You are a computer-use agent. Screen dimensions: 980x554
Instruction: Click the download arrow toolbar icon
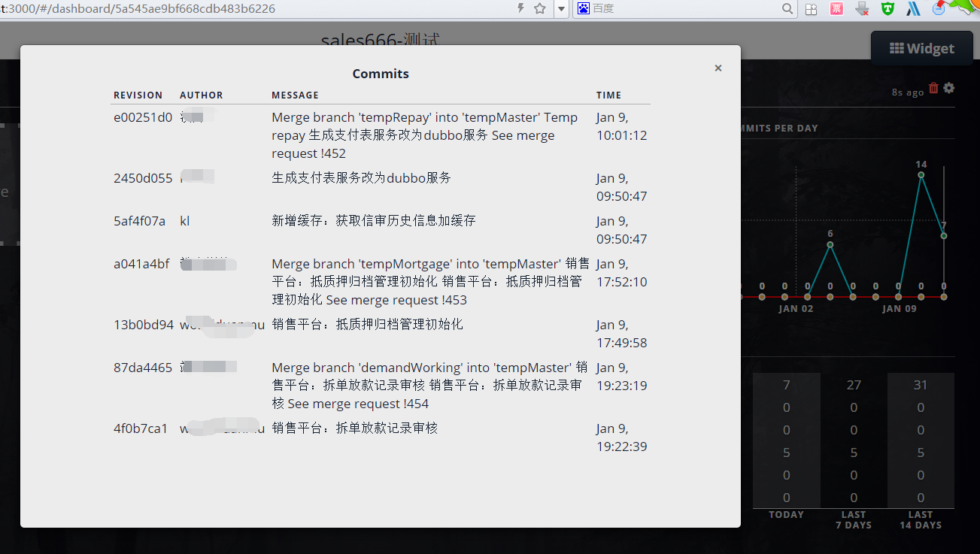[862, 9]
